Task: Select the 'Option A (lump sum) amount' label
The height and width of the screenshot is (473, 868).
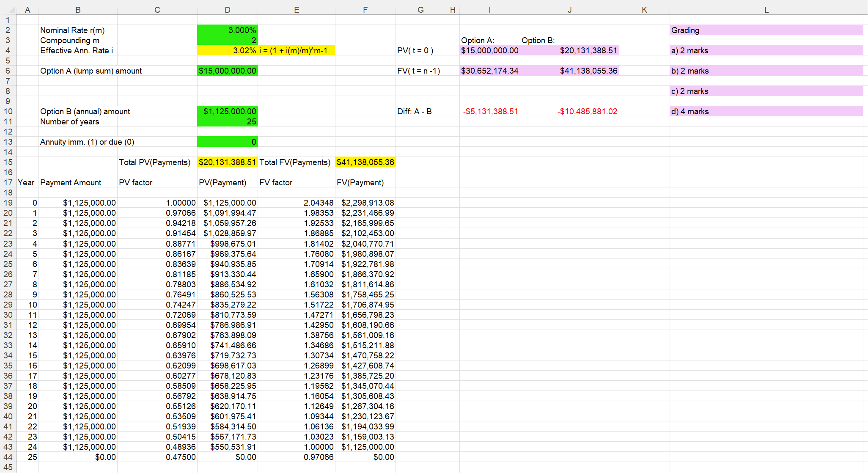Action: tap(91, 71)
